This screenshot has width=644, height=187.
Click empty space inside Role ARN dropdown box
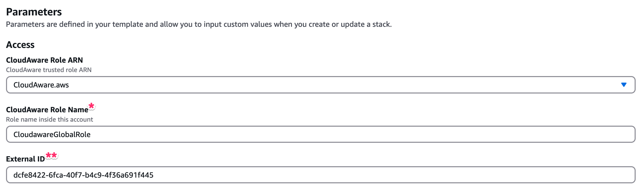click(x=335, y=85)
